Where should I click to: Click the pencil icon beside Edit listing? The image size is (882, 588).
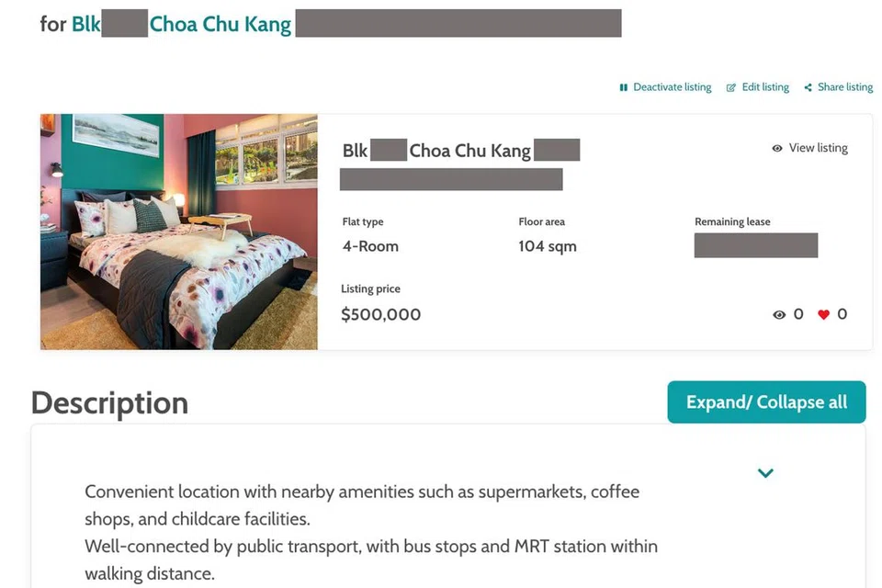[731, 87]
